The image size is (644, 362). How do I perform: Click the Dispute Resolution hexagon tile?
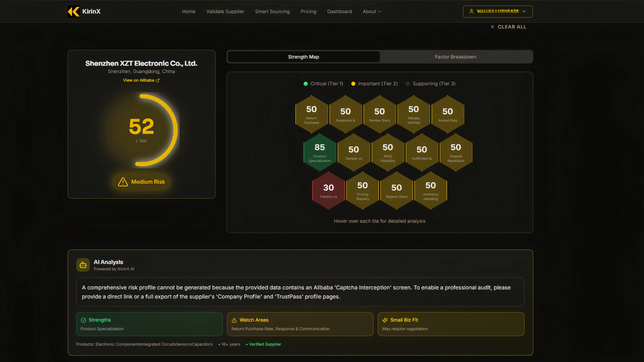pyautogui.click(x=456, y=152)
